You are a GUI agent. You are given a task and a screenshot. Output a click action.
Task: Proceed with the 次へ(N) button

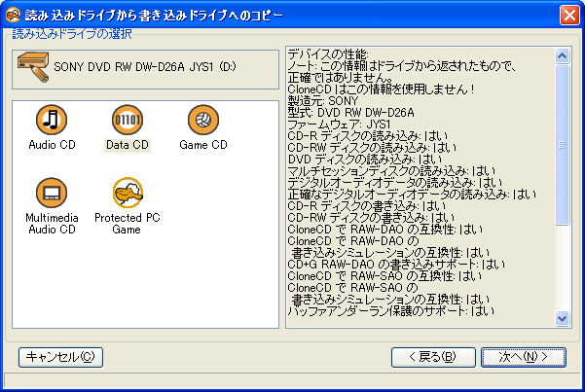pos(524,357)
